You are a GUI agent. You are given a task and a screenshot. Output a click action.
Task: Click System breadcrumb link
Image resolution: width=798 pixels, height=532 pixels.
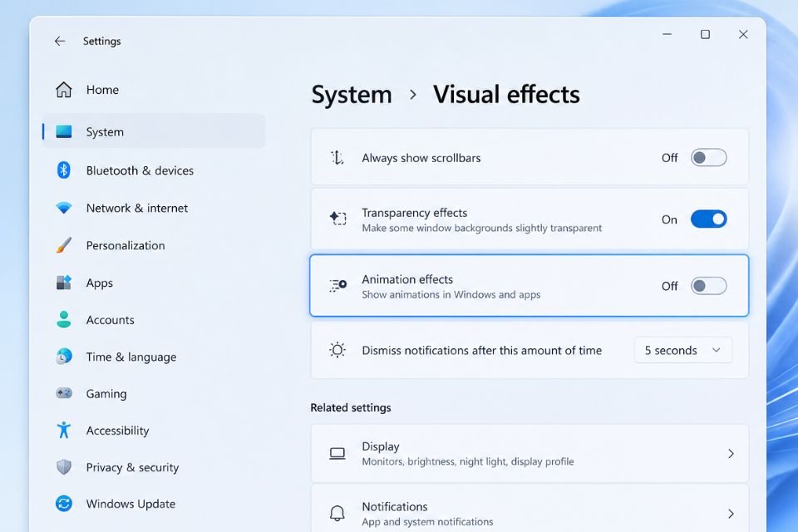click(352, 95)
